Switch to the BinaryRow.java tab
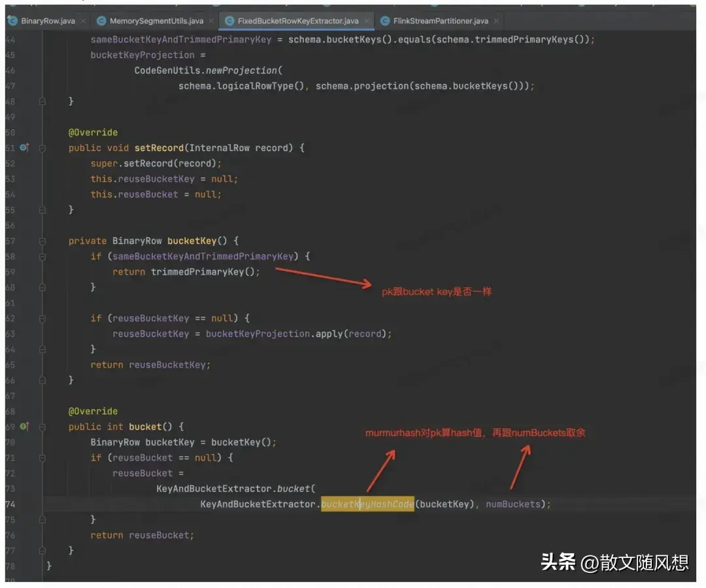 tap(48, 21)
